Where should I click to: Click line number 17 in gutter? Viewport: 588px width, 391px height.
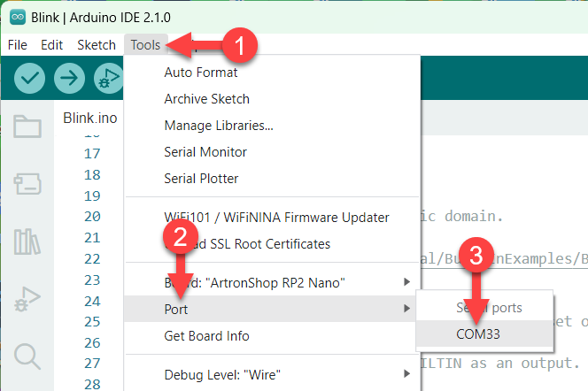click(x=92, y=154)
